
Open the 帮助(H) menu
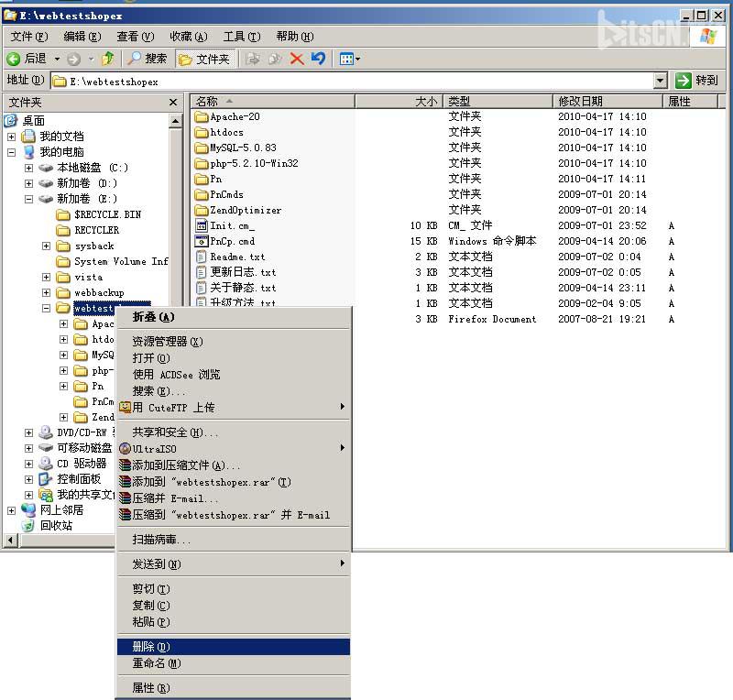[295, 37]
